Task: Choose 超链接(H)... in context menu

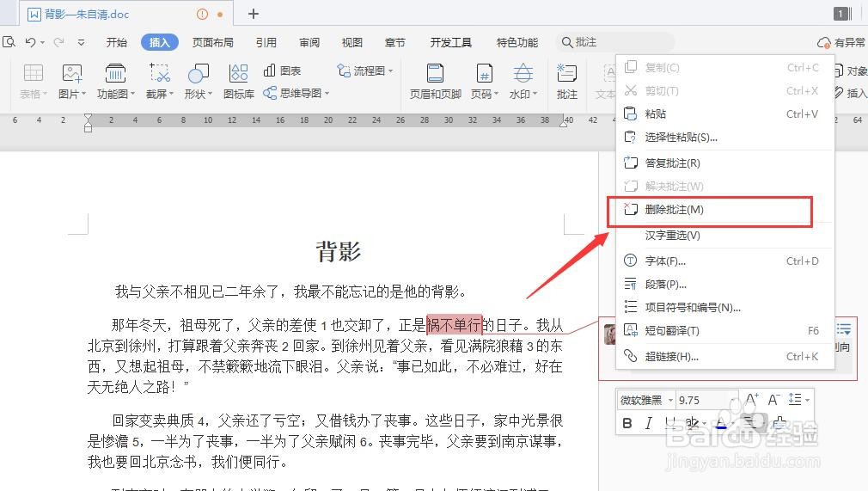Action: coord(725,356)
